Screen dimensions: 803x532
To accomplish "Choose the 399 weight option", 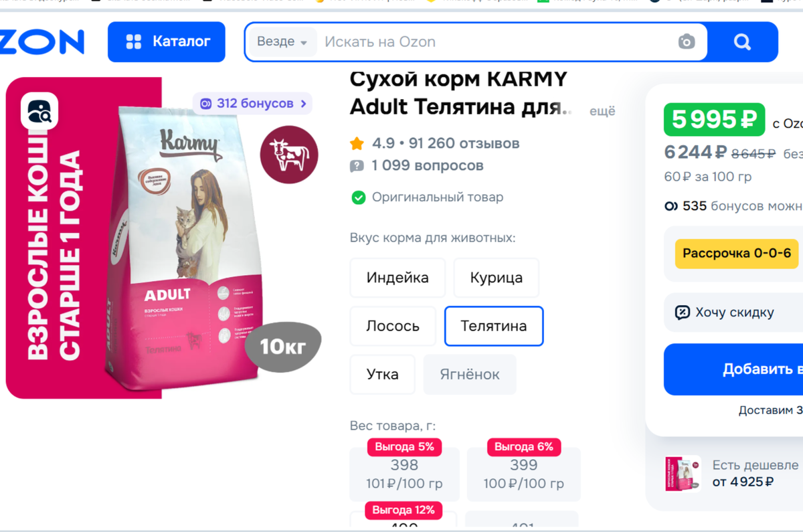I will [523, 474].
